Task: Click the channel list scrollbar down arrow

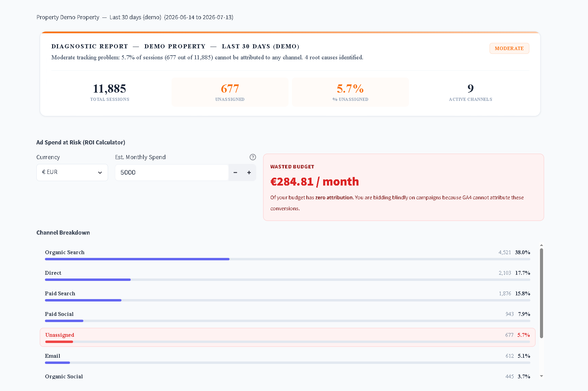Action: point(541,376)
